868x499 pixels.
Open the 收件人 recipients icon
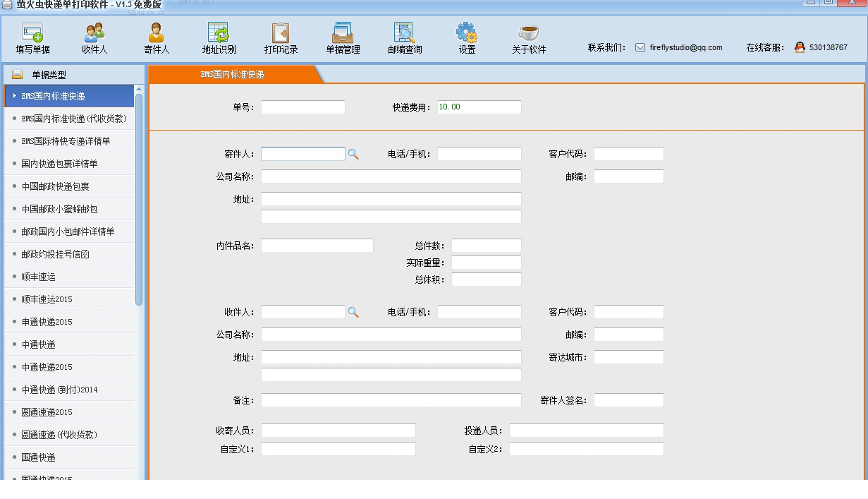click(94, 39)
